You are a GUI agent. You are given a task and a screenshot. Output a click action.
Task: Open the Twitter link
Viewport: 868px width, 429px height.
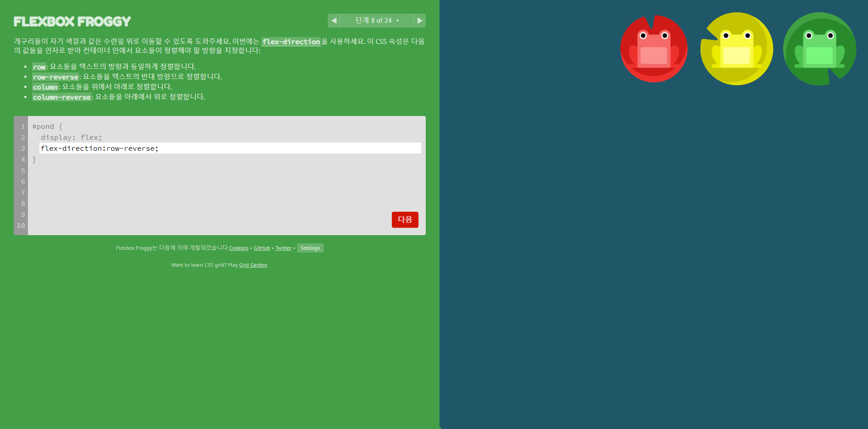tap(283, 248)
